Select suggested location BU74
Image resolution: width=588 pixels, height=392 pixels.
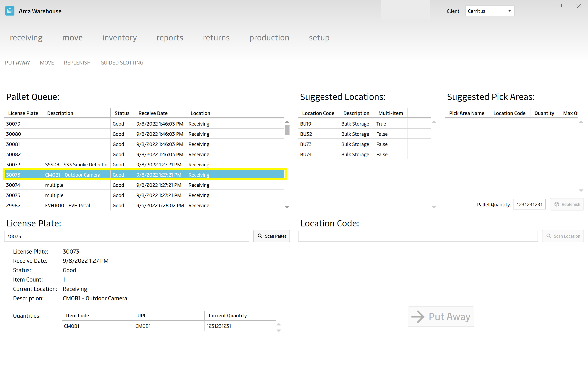364,155
